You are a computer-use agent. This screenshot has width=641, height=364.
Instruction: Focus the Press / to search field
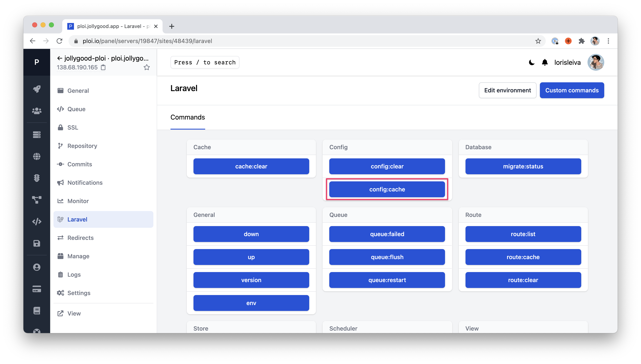pos(205,62)
